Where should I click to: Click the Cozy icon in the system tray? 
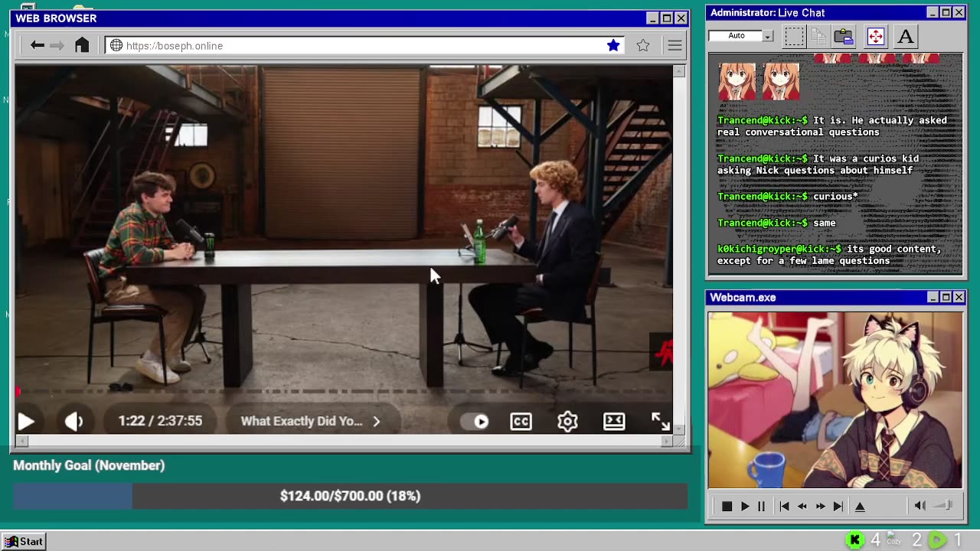pos(893,540)
